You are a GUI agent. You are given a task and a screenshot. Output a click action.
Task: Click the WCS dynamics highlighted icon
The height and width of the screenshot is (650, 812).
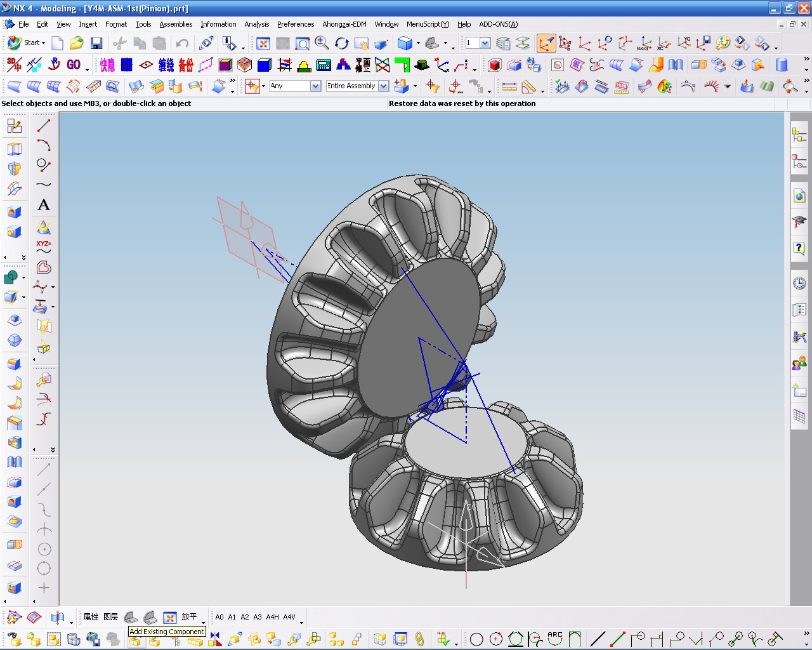(546, 43)
